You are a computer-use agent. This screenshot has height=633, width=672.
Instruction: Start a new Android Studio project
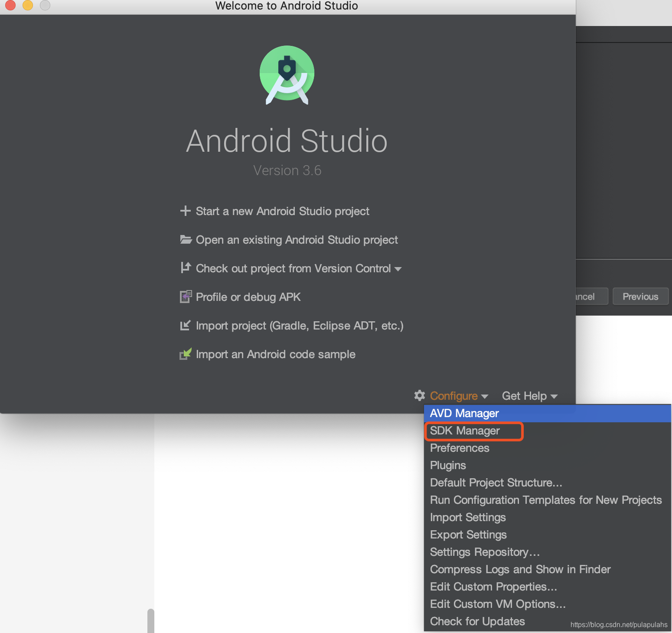click(x=283, y=211)
